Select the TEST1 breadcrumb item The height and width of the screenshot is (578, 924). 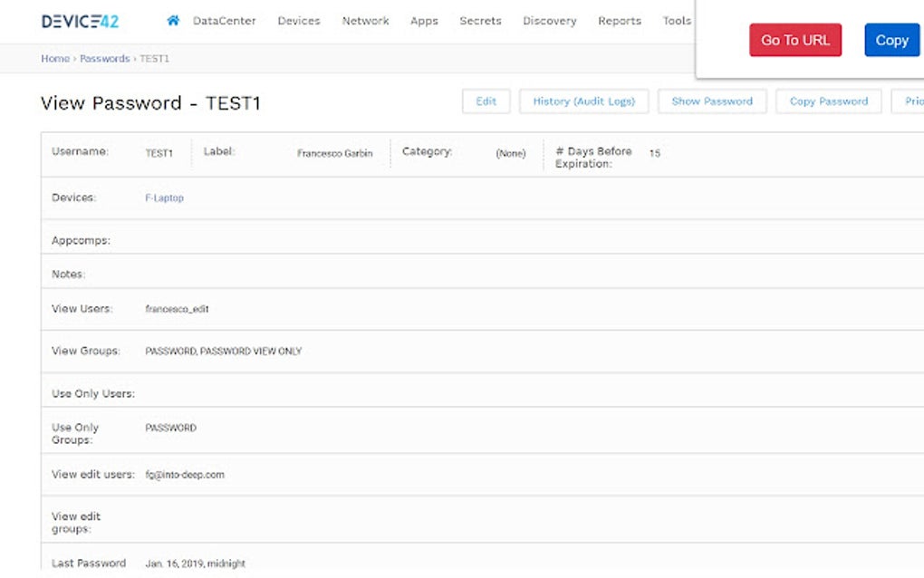point(154,57)
